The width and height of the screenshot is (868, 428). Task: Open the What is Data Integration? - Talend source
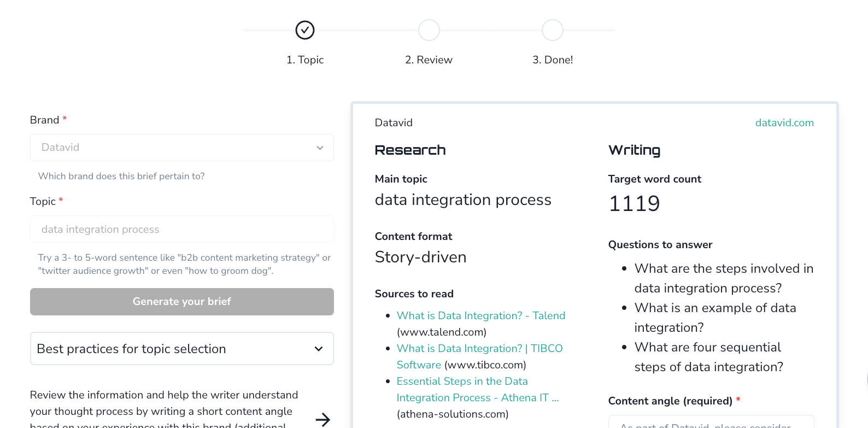(481, 315)
